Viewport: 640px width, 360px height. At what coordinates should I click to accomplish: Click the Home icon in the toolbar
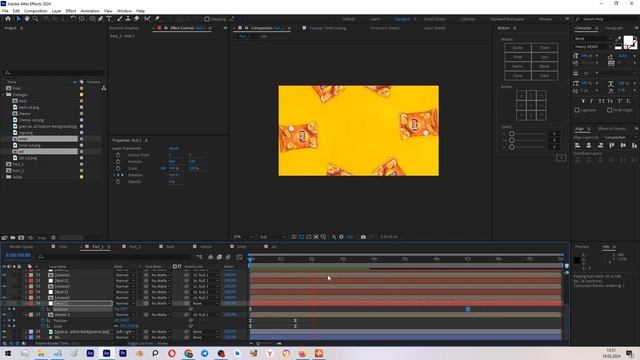8,19
